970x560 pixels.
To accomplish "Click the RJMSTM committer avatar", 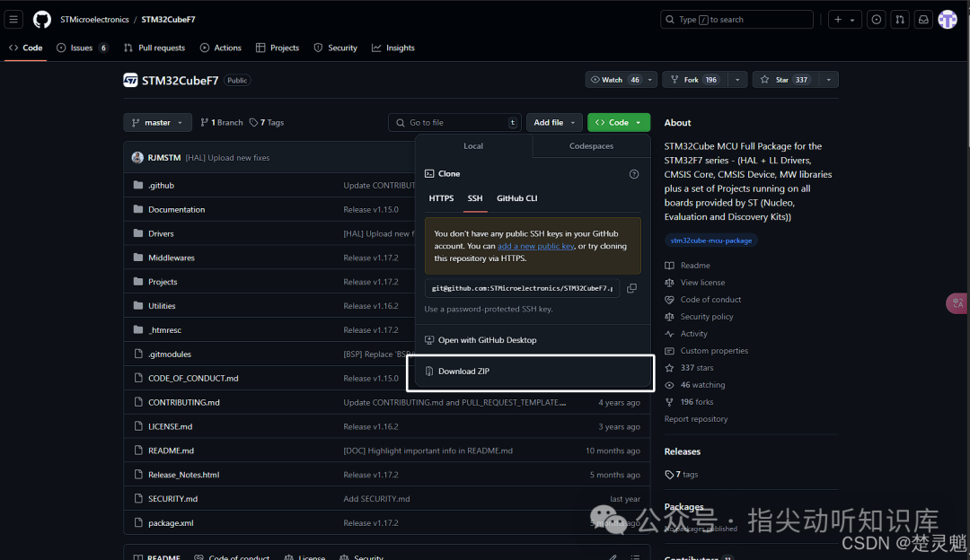I will point(137,158).
